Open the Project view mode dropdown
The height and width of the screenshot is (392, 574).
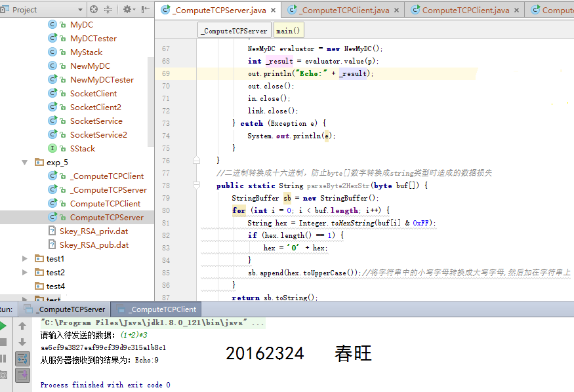[81, 10]
